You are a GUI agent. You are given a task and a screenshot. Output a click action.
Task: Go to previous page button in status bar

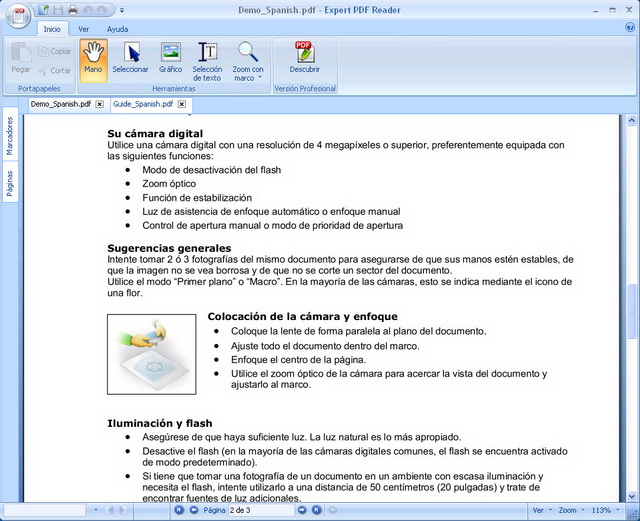pyautogui.click(x=194, y=510)
